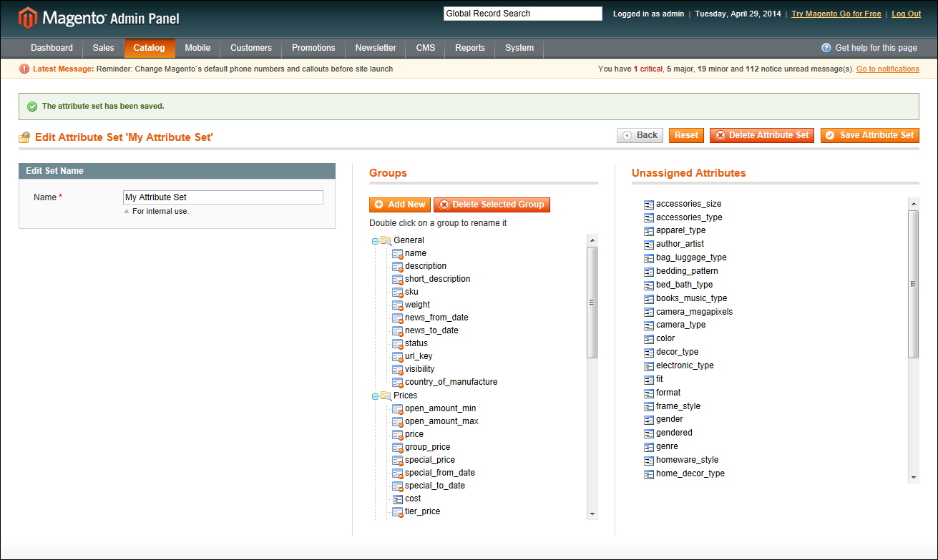Click the help question mark icon
This screenshot has height=560, width=938.
pos(826,48)
